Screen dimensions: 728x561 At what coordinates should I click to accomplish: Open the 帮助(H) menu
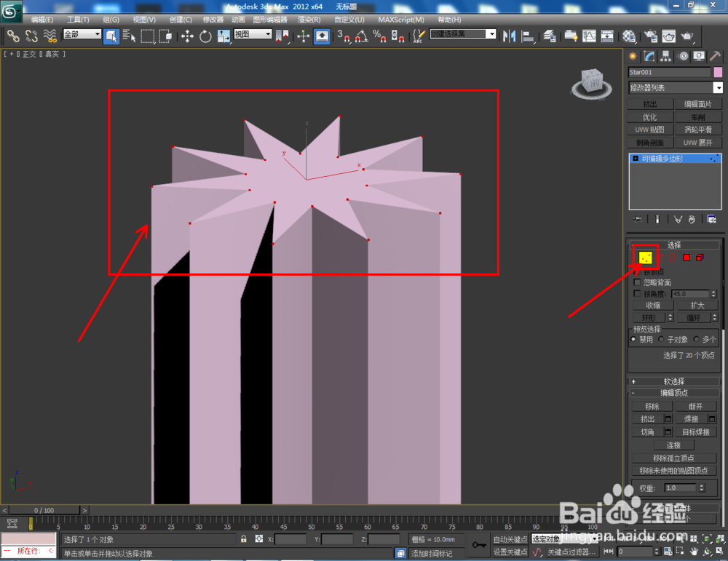click(449, 20)
